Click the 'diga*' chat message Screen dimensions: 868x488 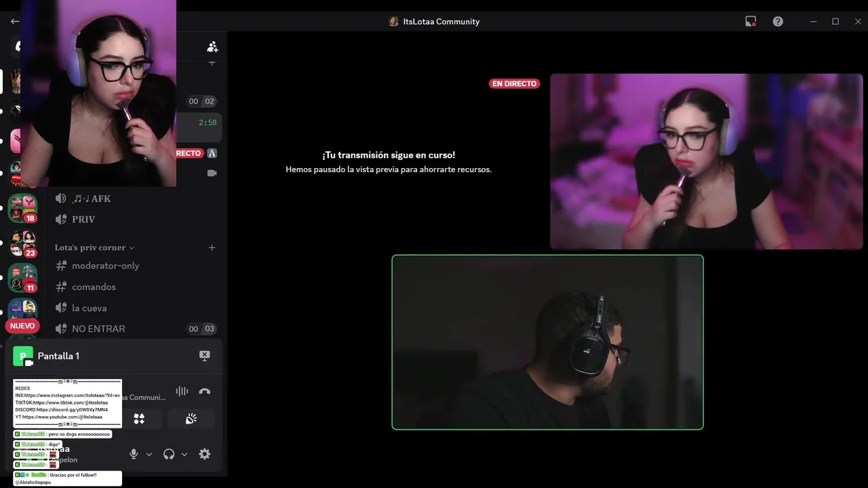37,445
